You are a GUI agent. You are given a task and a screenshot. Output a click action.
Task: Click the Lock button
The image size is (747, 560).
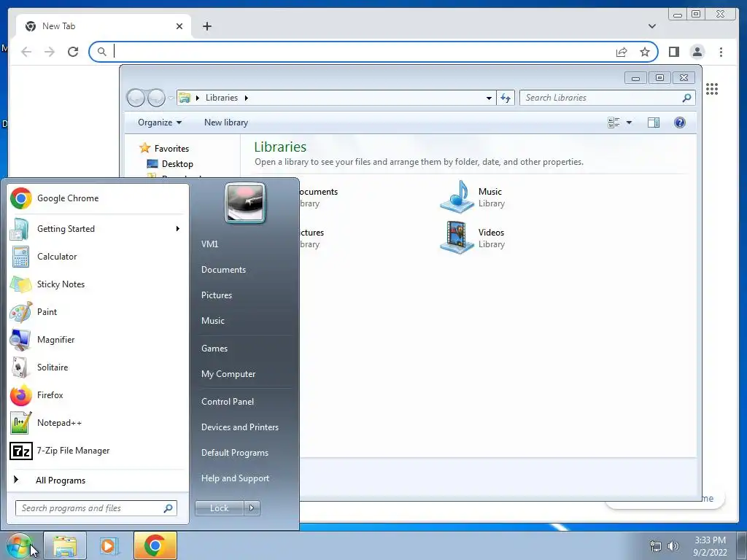[220, 508]
